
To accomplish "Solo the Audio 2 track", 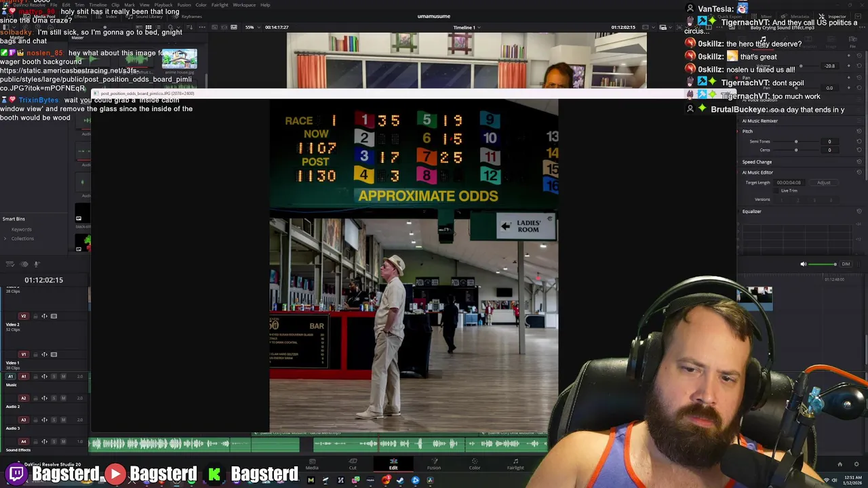I will (54, 398).
